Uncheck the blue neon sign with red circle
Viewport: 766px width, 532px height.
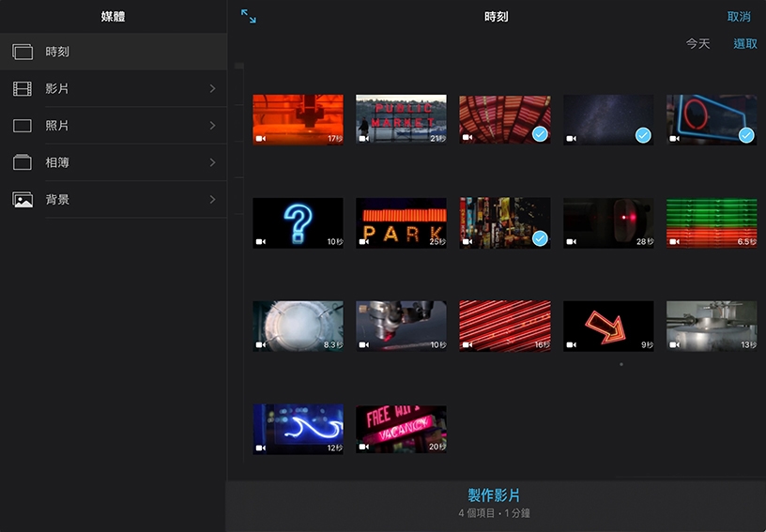[746, 135]
